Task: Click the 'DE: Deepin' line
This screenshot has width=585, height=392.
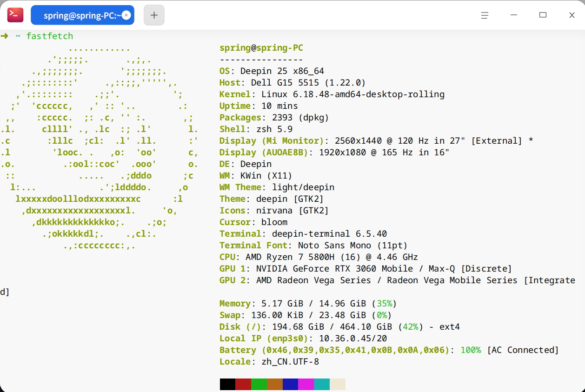Action: (x=246, y=164)
